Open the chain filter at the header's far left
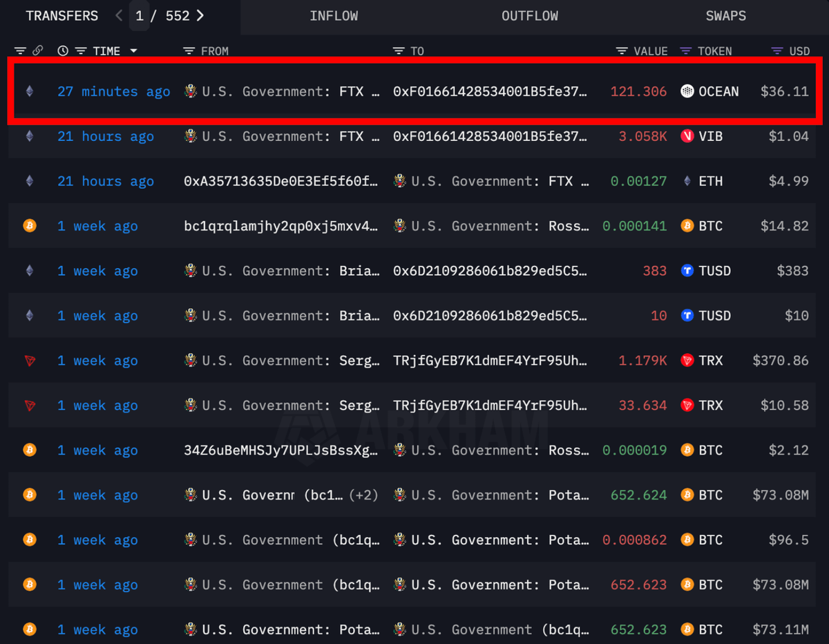Image resolution: width=829 pixels, height=644 pixels. tap(20, 51)
